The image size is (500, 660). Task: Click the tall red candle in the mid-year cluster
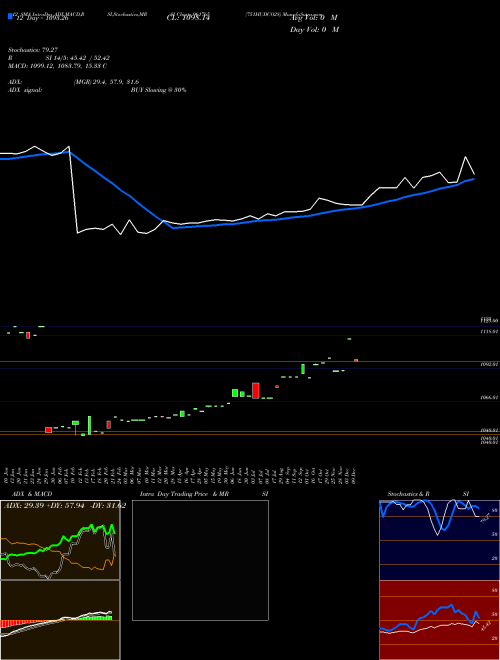pyautogui.click(x=255, y=390)
